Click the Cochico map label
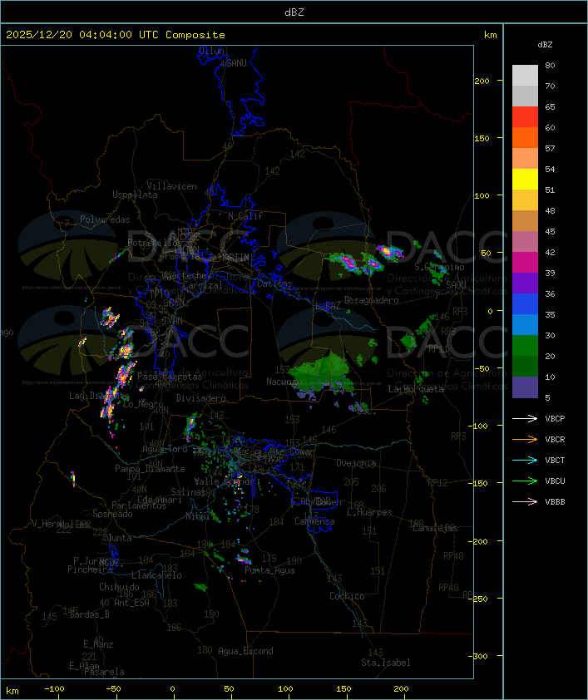Viewport: 588px width, 700px height. [x=347, y=596]
